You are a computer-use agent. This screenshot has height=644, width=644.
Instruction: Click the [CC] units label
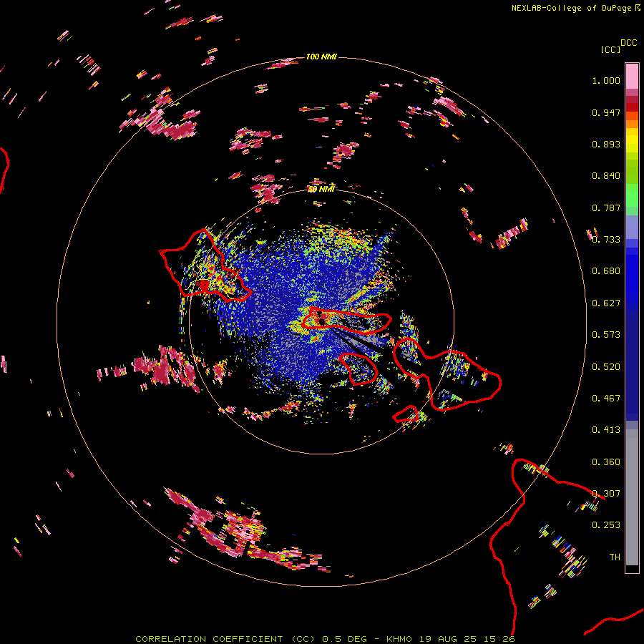[x=610, y=49]
